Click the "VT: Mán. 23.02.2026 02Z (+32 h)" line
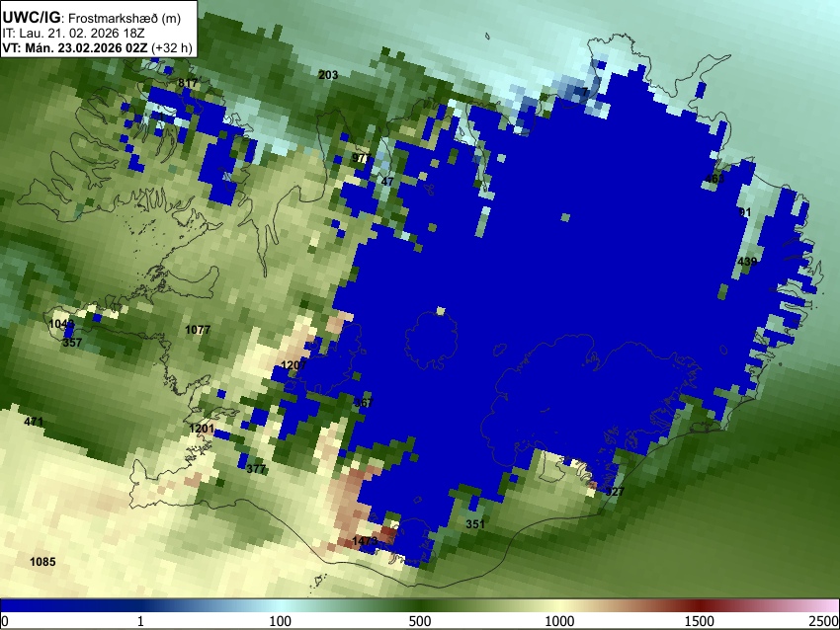 (x=97, y=47)
